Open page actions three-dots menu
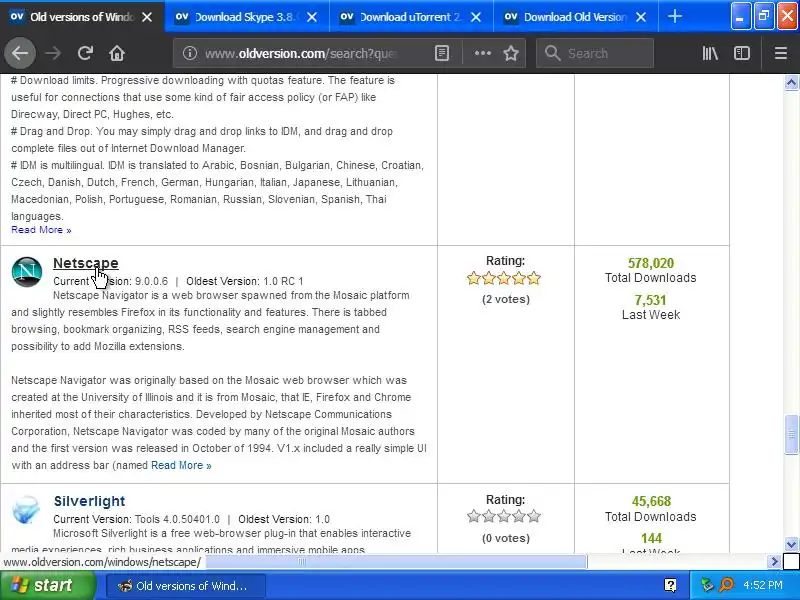Screen dimensions: 800x600 pos(483,53)
